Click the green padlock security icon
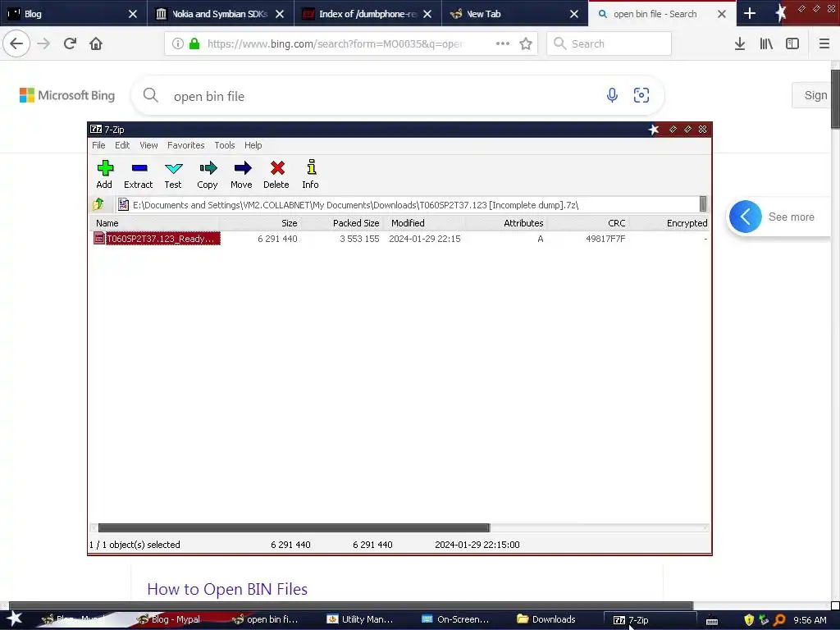 click(x=194, y=44)
